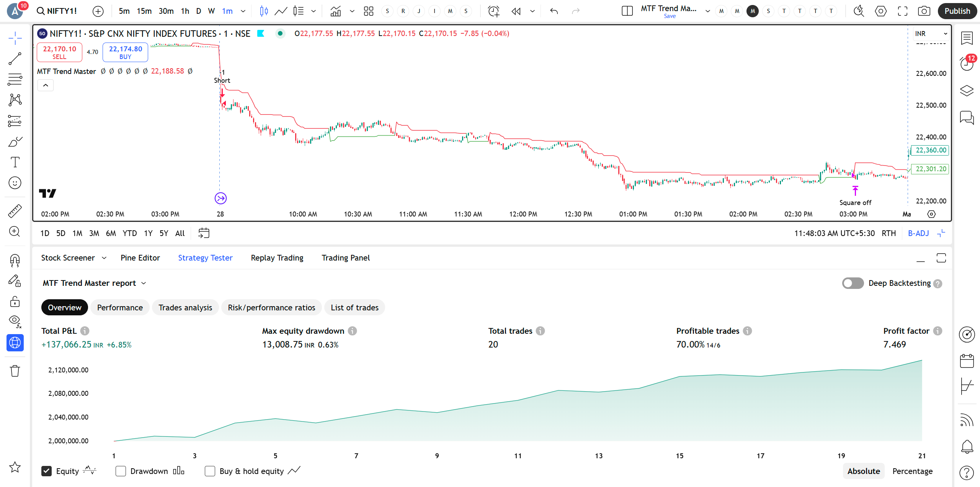Viewport: 980px width, 487px height.
Task: Select the ruler measure tool
Action: pyautogui.click(x=15, y=211)
